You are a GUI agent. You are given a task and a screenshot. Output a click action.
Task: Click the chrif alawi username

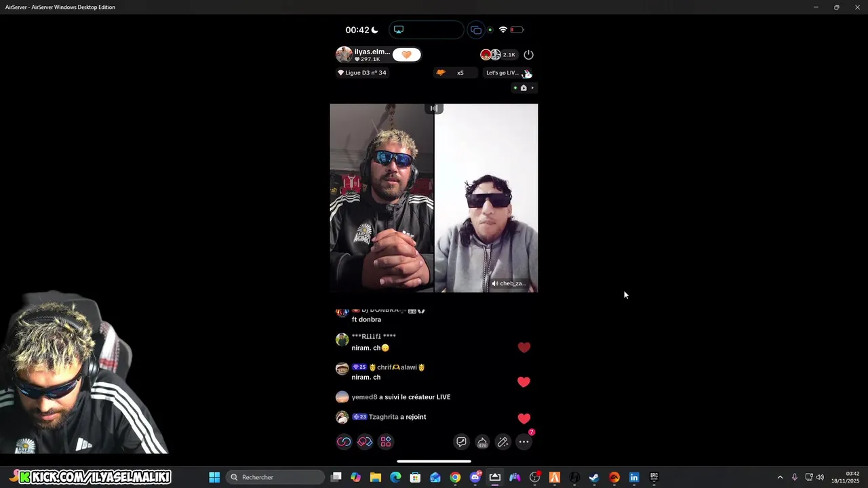click(397, 367)
